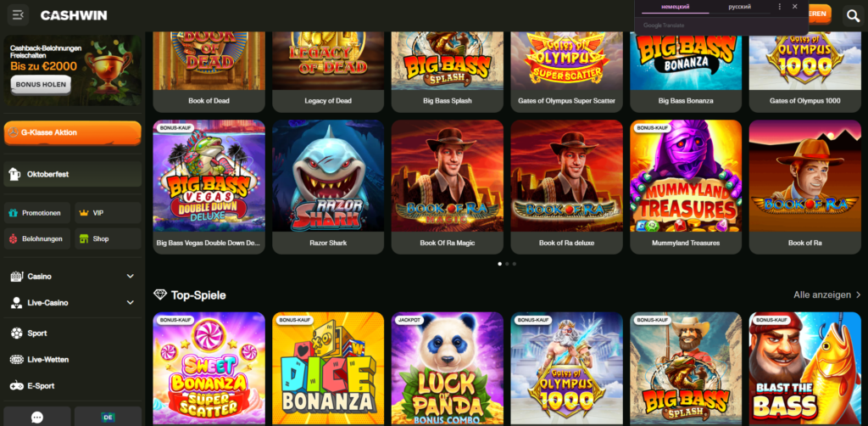Click the Bonus Holen button
868x426 pixels.
click(41, 85)
